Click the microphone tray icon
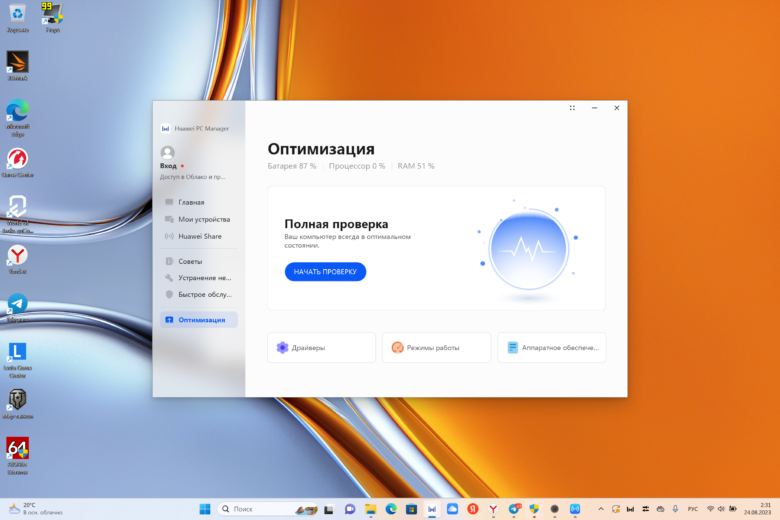Image resolution: width=780 pixels, height=520 pixels. (675, 509)
